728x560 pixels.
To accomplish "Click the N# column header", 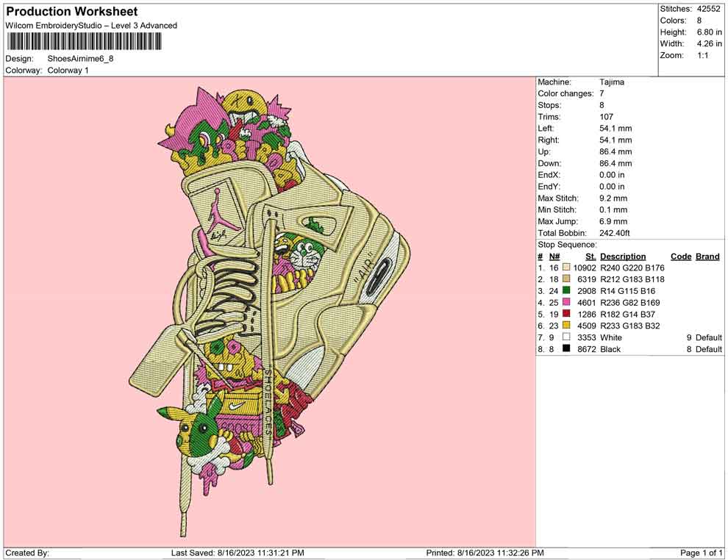I will tap(554, 256).
